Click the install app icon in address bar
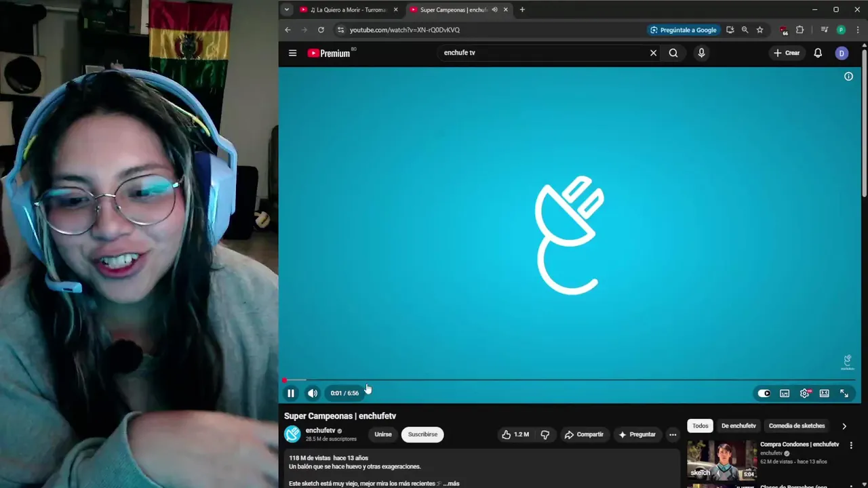The image size is (868, 488). [730, 30]
